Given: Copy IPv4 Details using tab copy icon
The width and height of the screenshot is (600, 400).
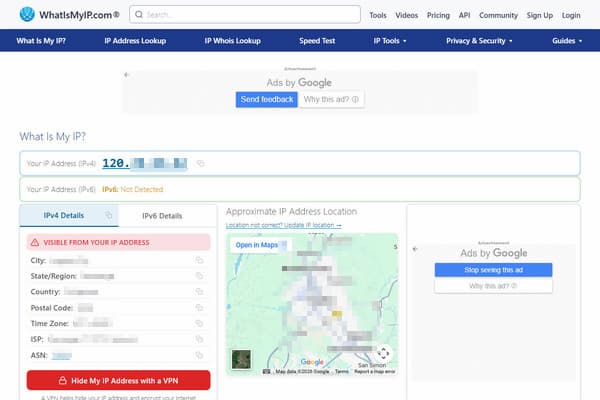Looking at the screenshot, I should coord(109,215).
